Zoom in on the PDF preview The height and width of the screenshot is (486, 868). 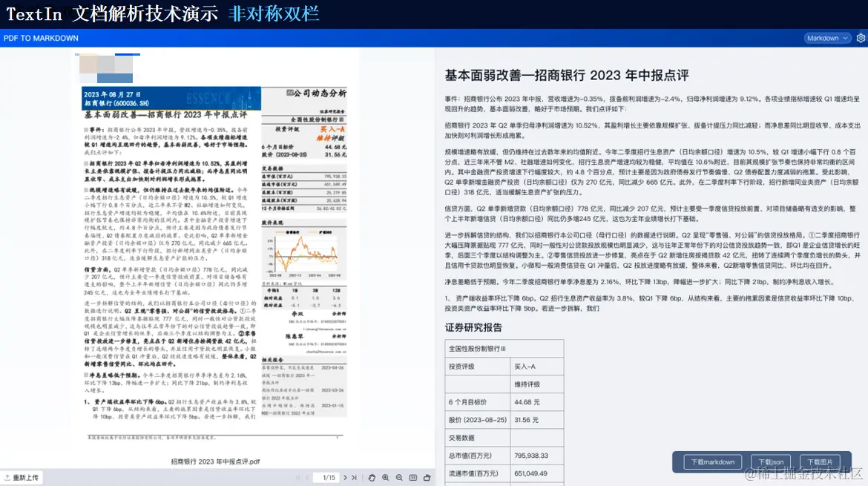tap(385, 477)
